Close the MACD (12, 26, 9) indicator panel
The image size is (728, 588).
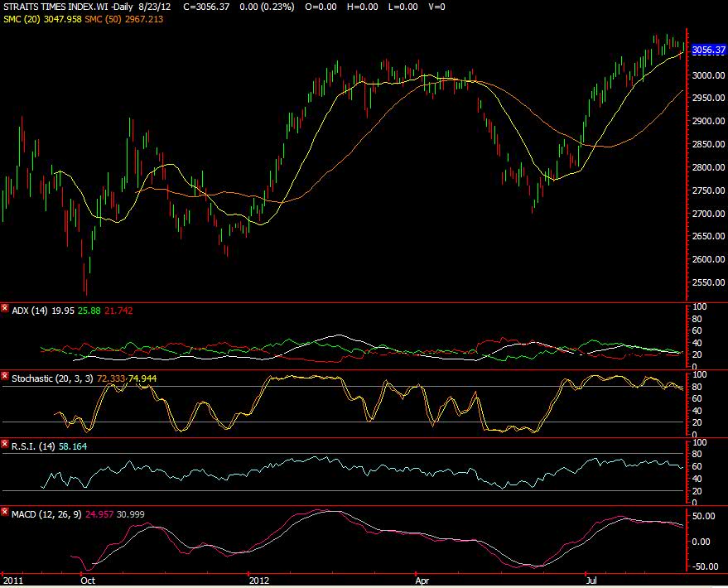pyautogui.click(x=5, y=512)
